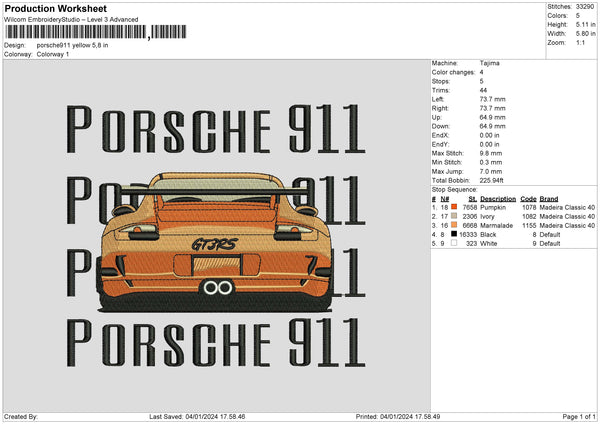
Task: Click the Total Bobbin length value
Action: tap(493, 180)
